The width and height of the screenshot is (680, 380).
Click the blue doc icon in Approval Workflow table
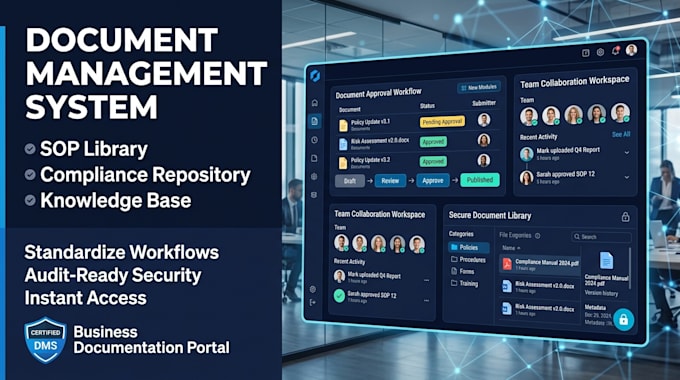point(343,144)
